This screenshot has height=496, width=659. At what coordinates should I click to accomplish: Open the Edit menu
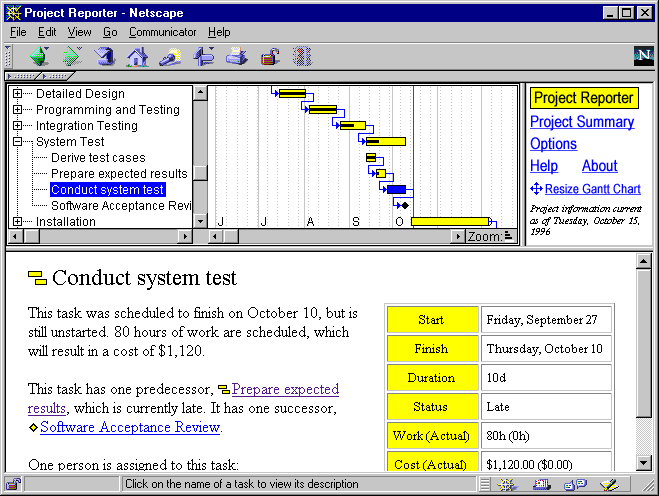tap(47, 32)
